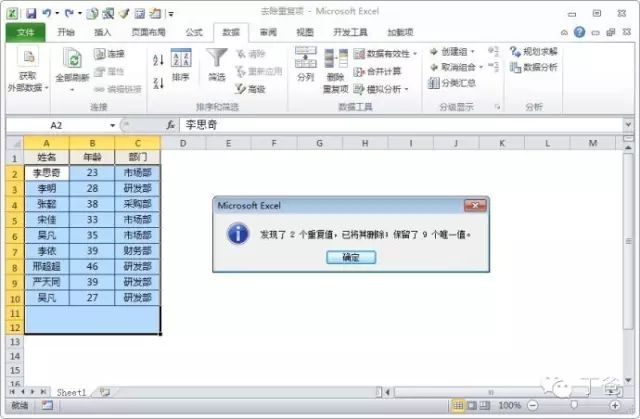The image size is (640, 419).
Task: Click the horizontal scrollbar track
Action: pyautogui.click(x=490, y=392)
